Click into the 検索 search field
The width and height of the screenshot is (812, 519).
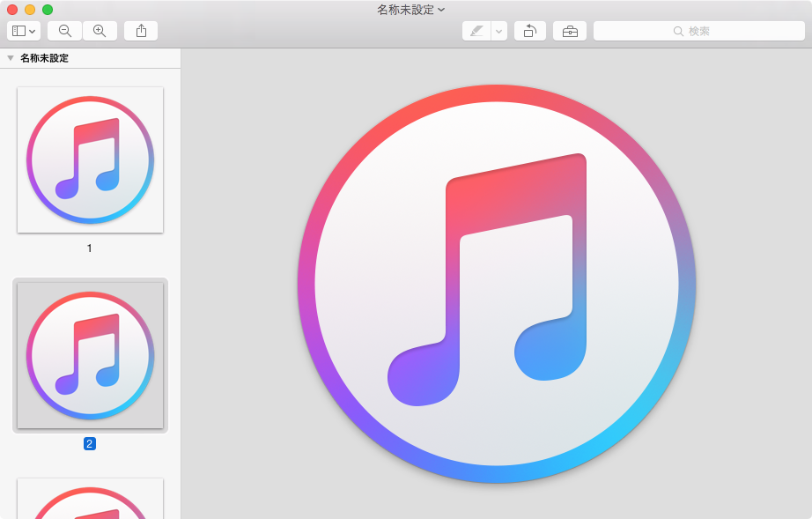[x=699, y=31]
